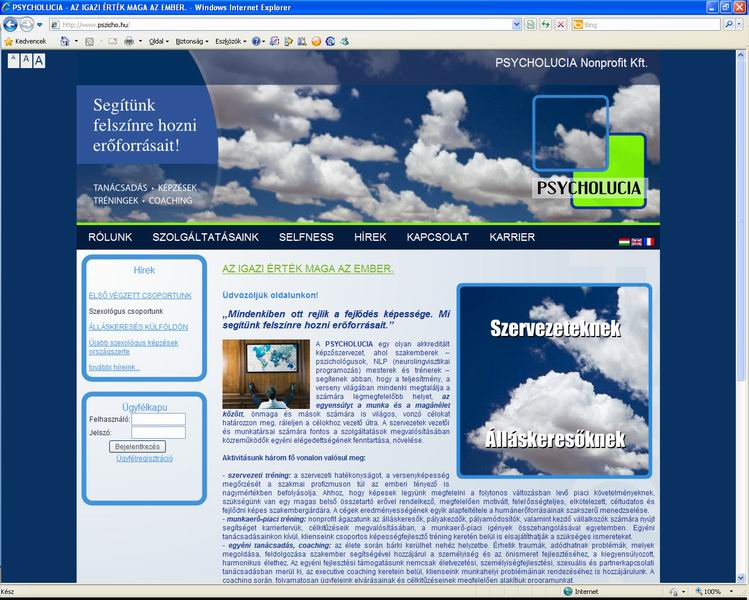The height and width of the screenshot is (600, 749).
Task: Click the protected mode icon in status bar
Action: click(673, 592)
